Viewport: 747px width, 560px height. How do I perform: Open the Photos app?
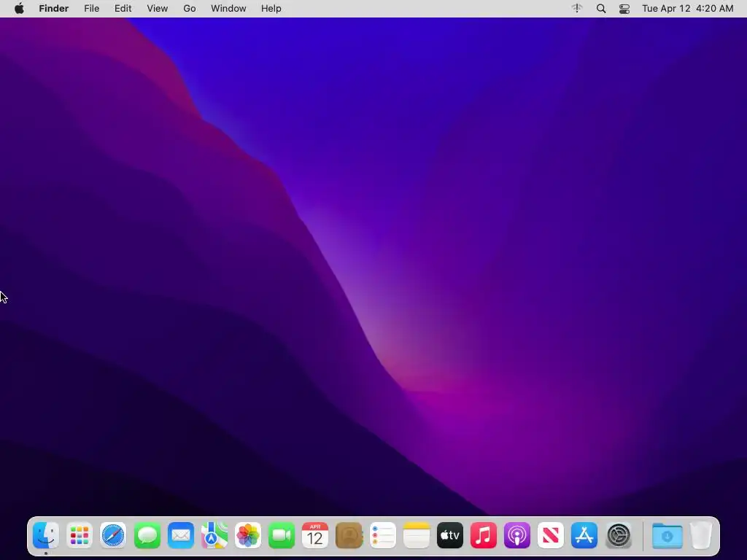tap(248, 536)
